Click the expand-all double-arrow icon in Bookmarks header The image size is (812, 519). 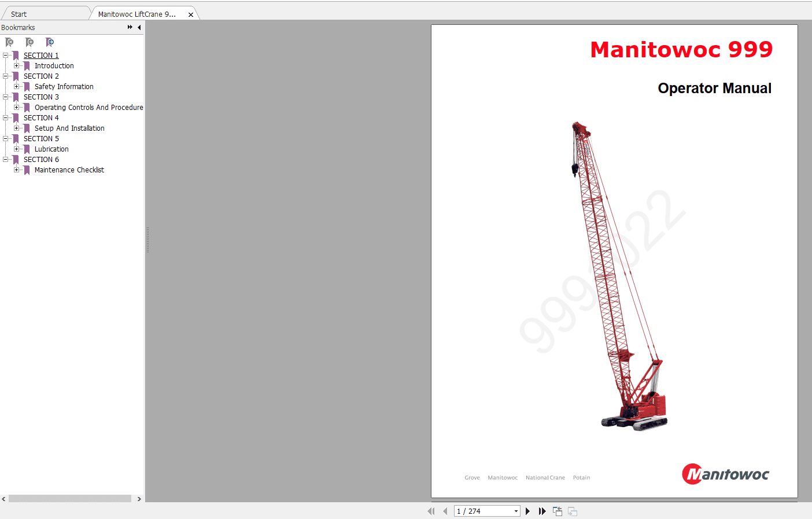pos(130,27)
